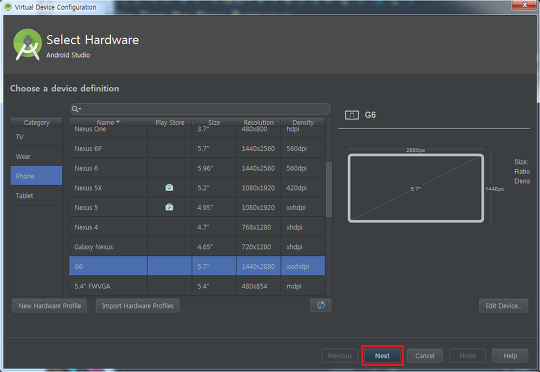Select the Galaxy Nexus device row
540x372 pixels.
click(x=197, y=247)
